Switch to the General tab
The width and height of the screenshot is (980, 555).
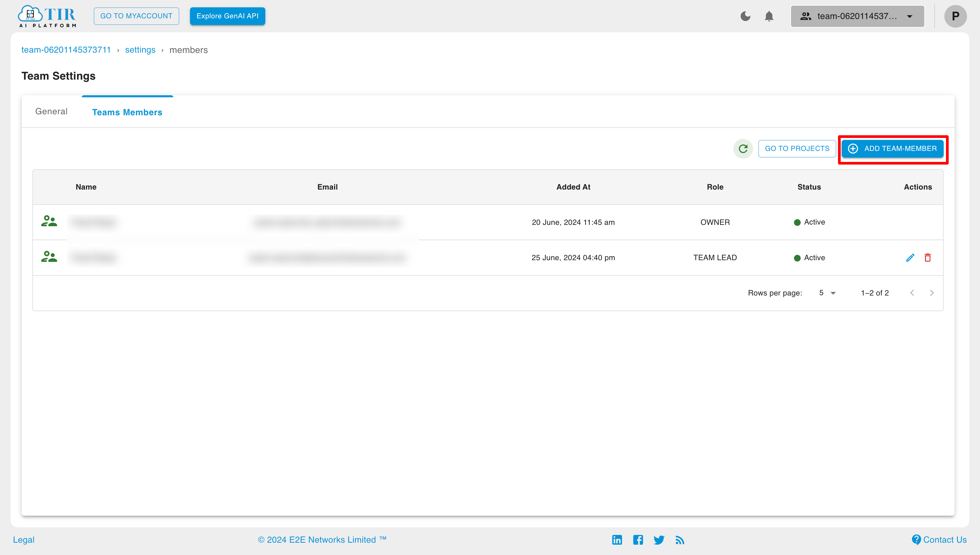click(x=51, y=111)
